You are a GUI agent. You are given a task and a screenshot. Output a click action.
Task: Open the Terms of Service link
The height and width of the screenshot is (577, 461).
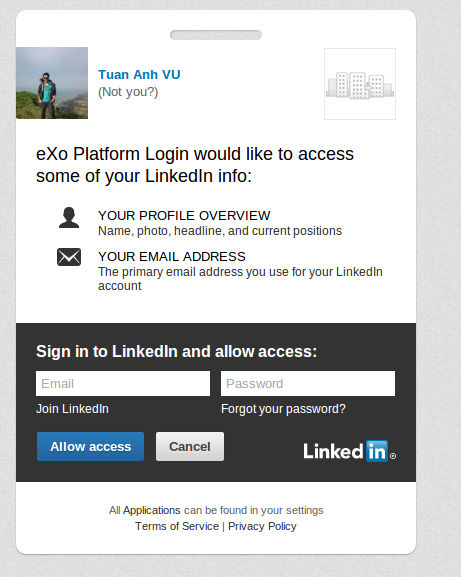[x=177, y=526]
